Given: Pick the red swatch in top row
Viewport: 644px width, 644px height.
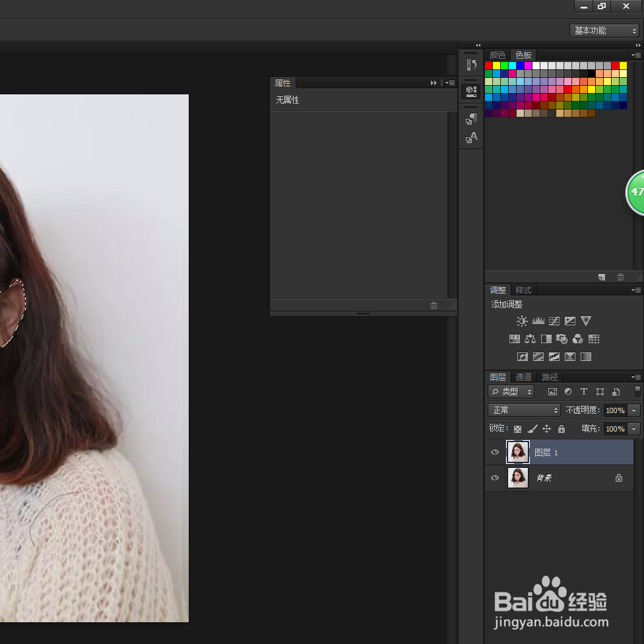Looking at the screenshot, I should pos(489,65).
